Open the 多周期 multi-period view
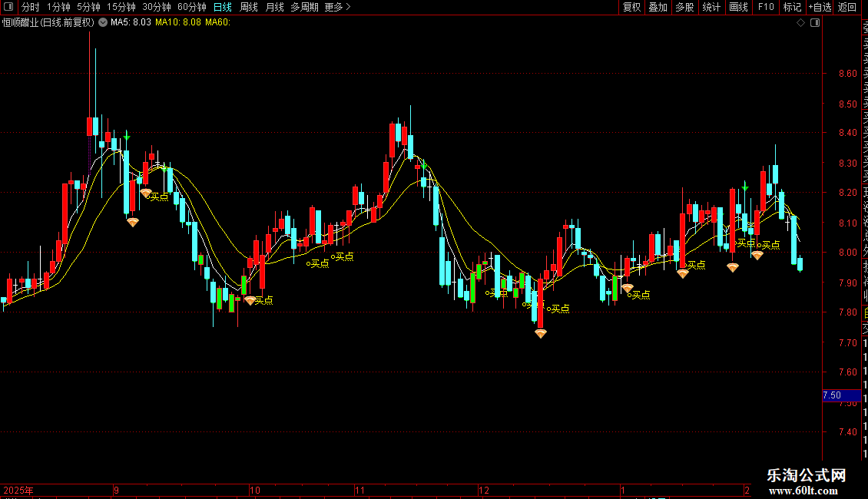This screenshot has height=499, width=868. coord(304,7)
